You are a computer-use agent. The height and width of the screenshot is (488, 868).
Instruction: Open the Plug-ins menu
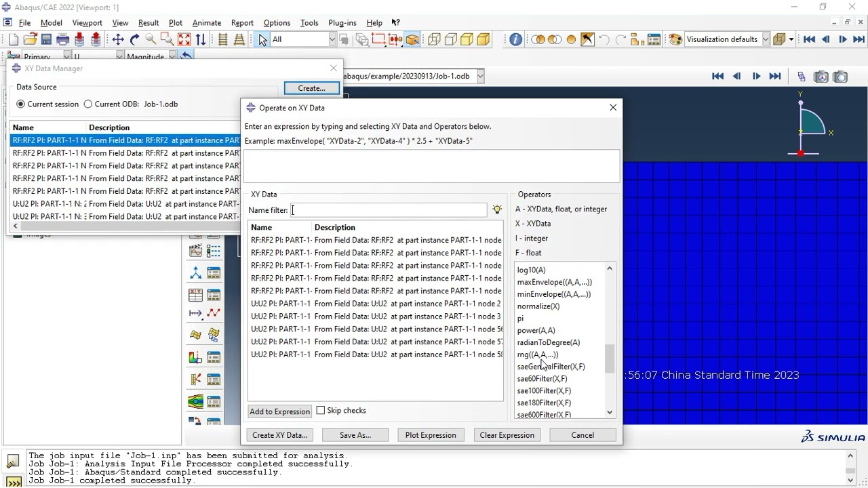pos(342,22)
